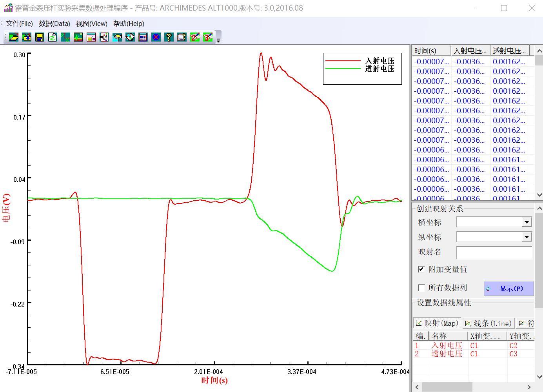Click the toolbar drag grip handle

tap(5, 37)
